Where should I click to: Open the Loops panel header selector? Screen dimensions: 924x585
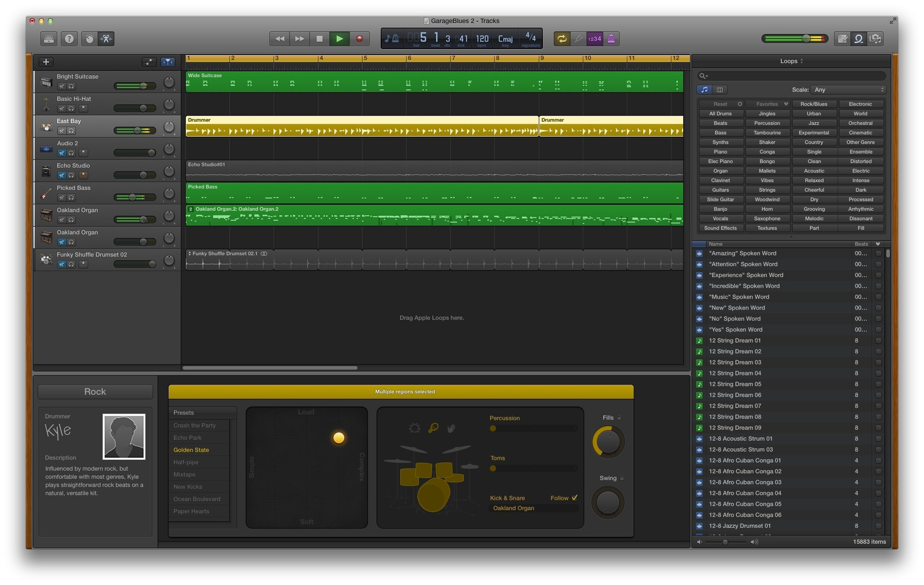(x=791, y=61)
